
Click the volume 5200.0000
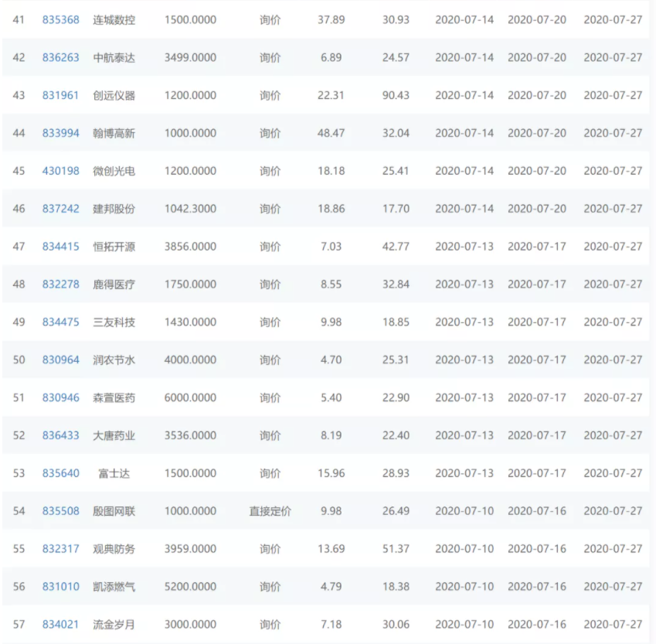pos(190,587)
